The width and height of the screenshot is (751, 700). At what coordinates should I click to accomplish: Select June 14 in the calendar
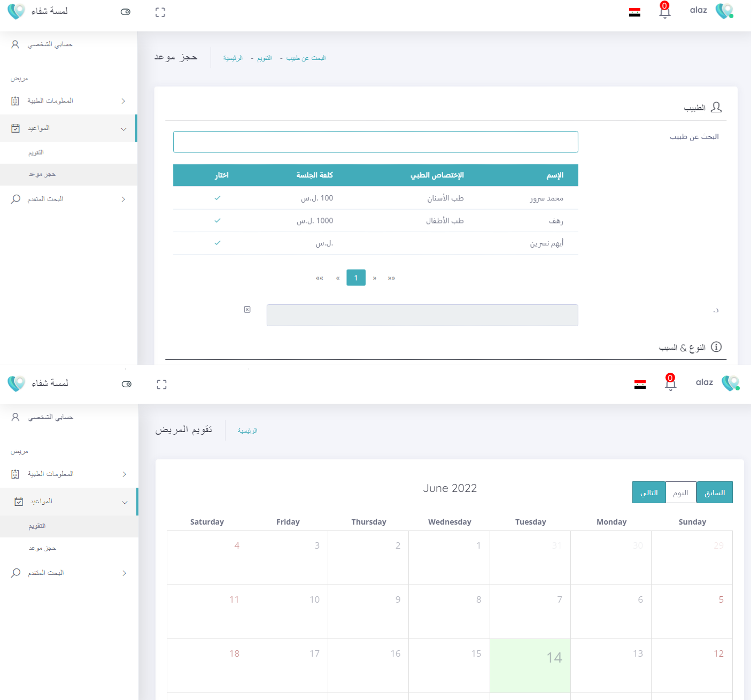click(530, 665)
